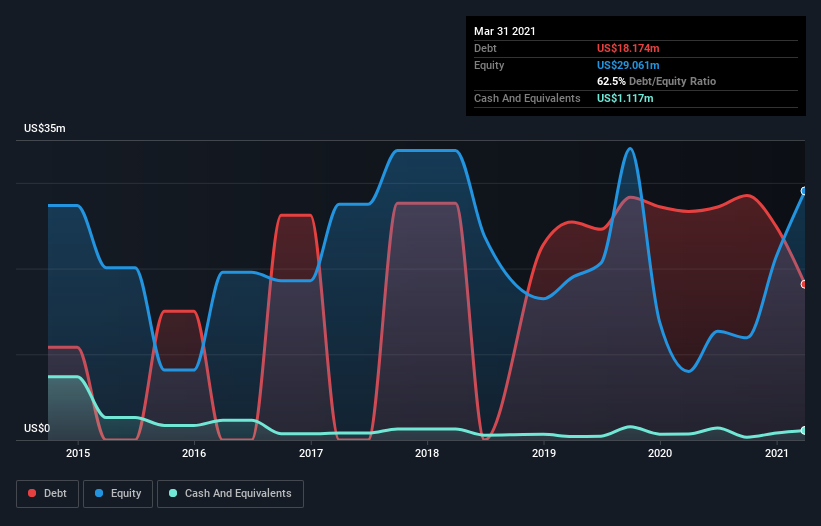Click the blue Equity legend dot
The image size is (821, 526).
(x=99, y=493)
